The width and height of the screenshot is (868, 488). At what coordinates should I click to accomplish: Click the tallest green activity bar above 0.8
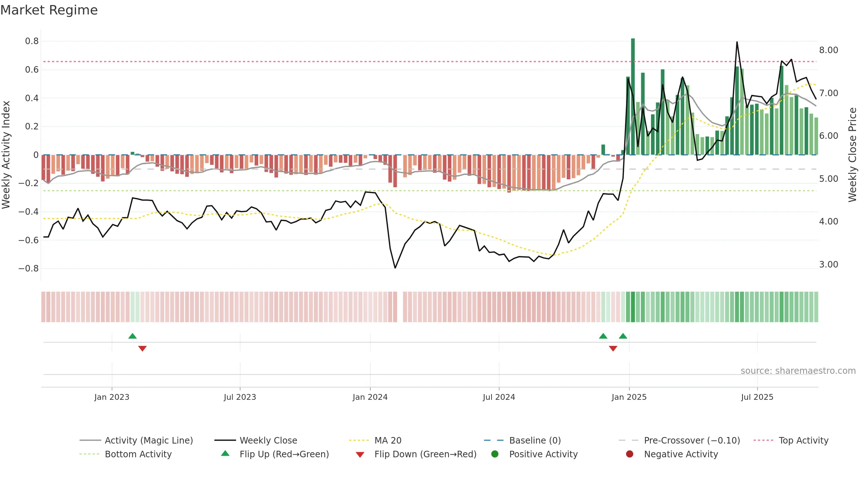[633, 97]
